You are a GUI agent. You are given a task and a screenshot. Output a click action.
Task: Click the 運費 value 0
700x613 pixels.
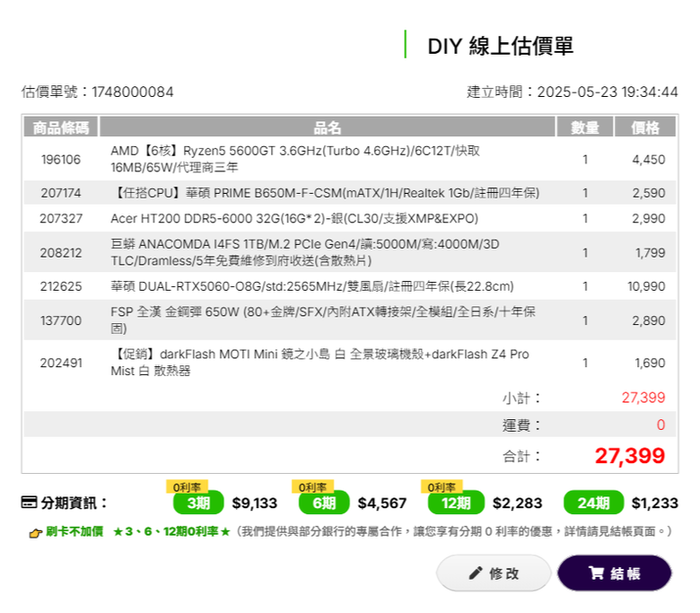click(x=661, y=425)
